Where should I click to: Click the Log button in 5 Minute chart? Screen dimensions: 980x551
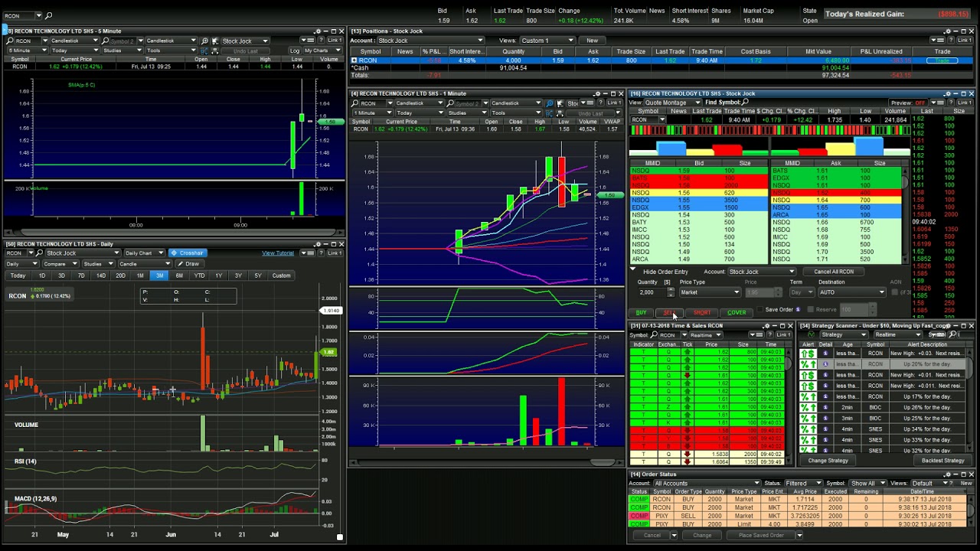(x=295, y=51)
